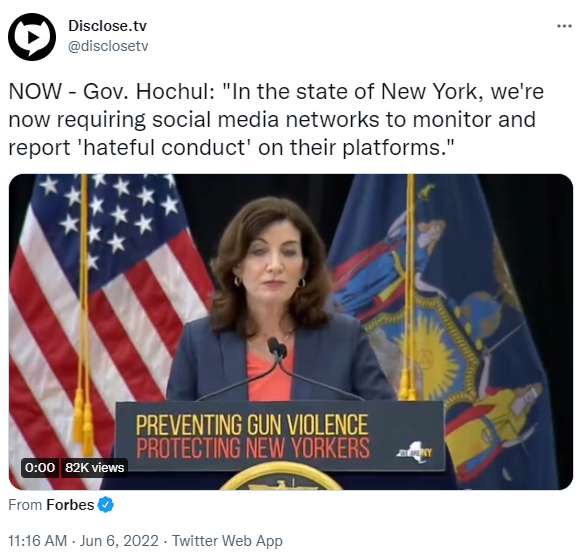Open the Disclose.tv display name
This screenshot has height=558, width=588.
(107, 26)
